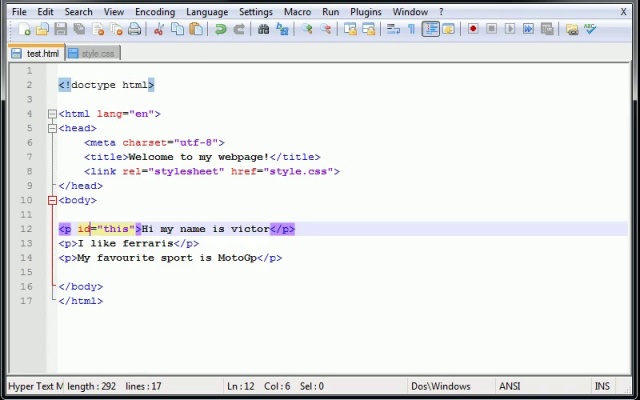This screenshot has height=400, width=640.
Task: Collapse the body tag fold marker
Action: click(x=52, y=200)
